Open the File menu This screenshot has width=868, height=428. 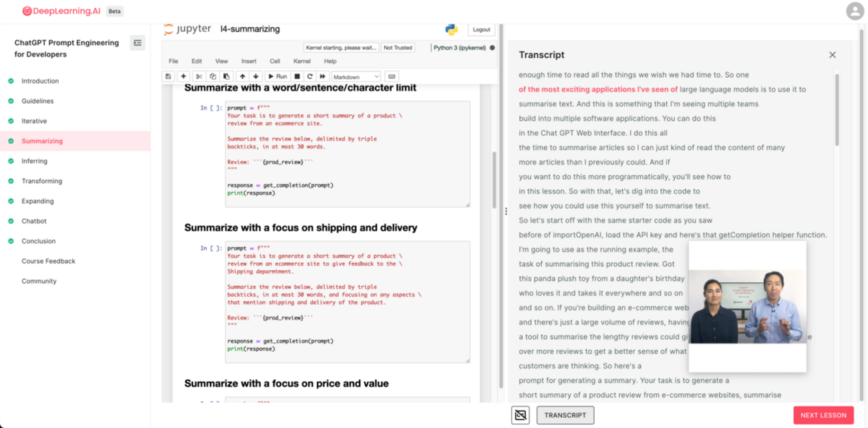(174, 61)
